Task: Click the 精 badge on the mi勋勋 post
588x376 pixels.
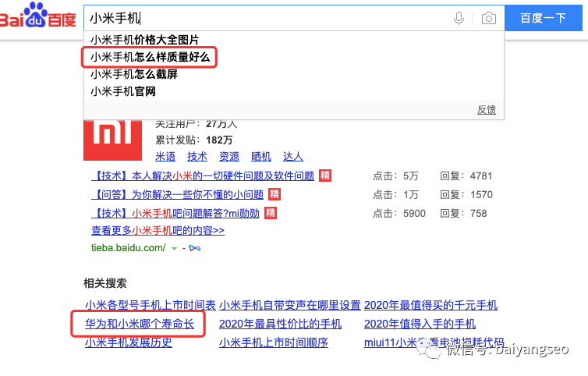Action: pyautogui.click(x=271, y=213)
